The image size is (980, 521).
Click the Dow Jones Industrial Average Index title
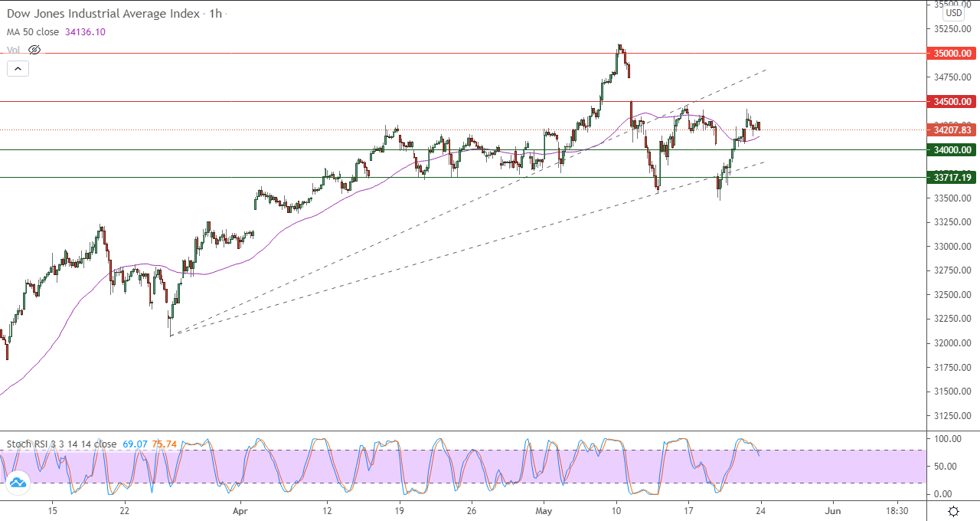pos(103,14)
